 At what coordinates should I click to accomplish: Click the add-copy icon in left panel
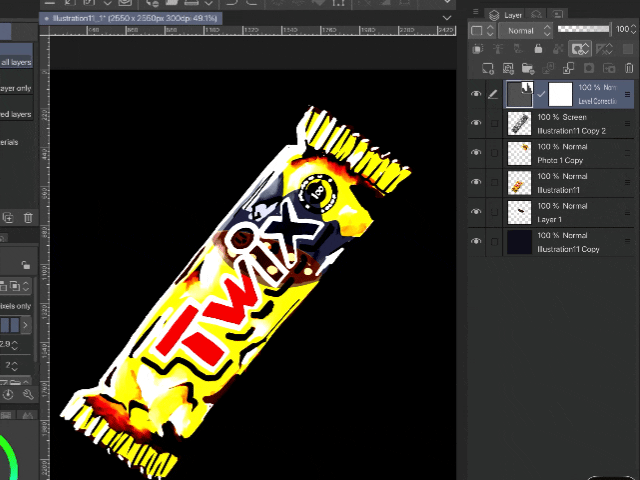[x=8, y=218]
